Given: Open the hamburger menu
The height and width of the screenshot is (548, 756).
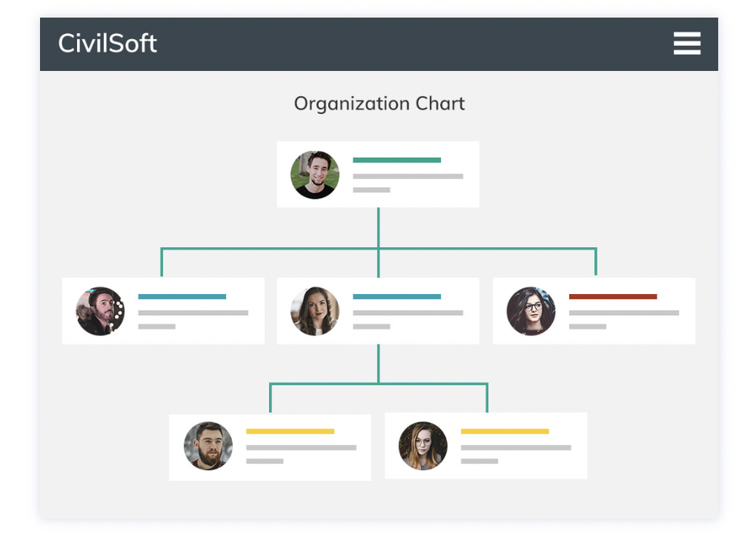Looking at the screenshot, I should 686,43.
